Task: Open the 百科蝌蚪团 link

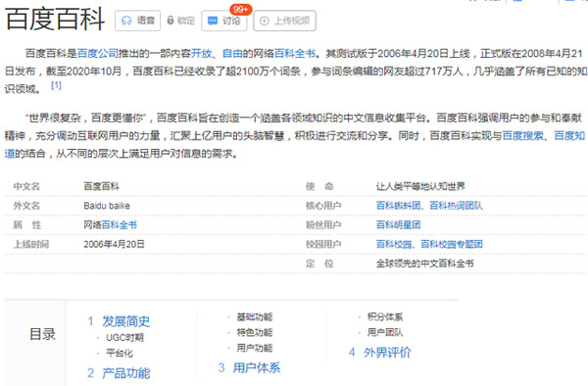Action: (x=398, y=206)
